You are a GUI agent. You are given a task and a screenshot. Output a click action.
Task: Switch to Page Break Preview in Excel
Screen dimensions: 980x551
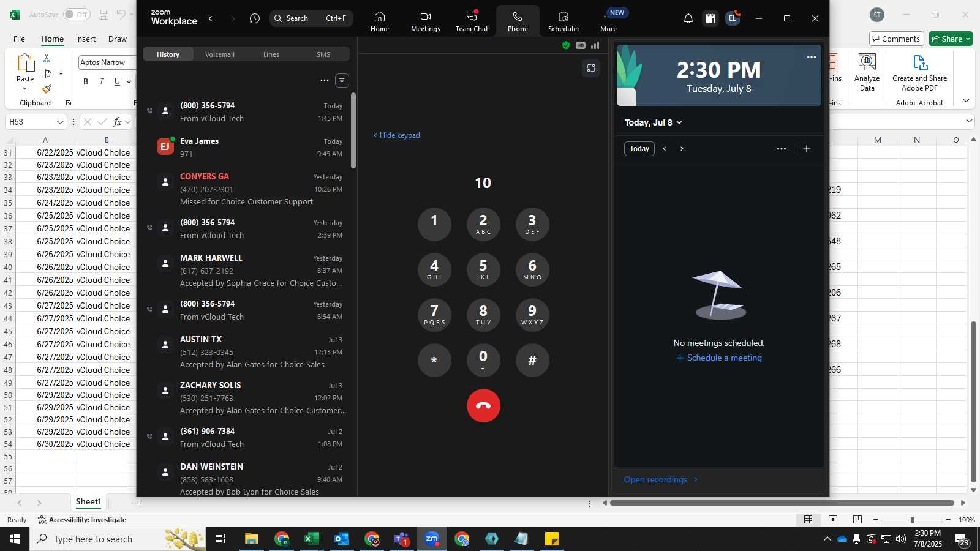(858, 520)
